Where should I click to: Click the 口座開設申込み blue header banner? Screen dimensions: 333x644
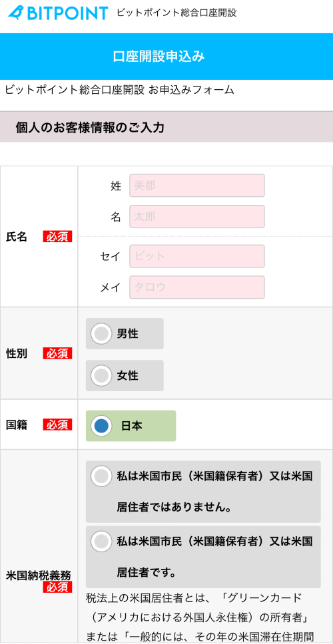pyautogui.click(x=166, y=57)
